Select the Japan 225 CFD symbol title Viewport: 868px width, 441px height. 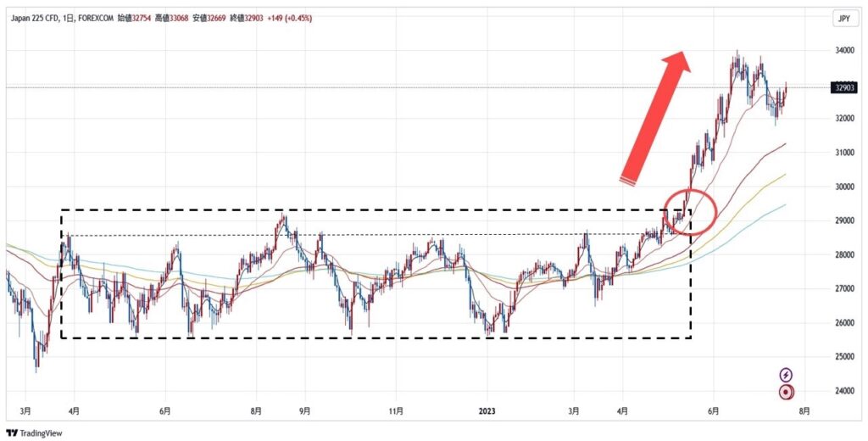pos(34,19)
